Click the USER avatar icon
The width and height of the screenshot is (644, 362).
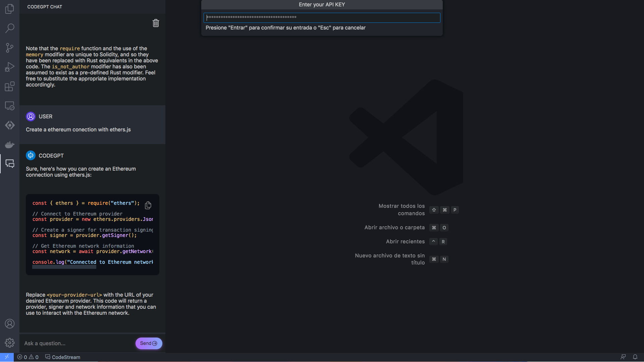31,116
